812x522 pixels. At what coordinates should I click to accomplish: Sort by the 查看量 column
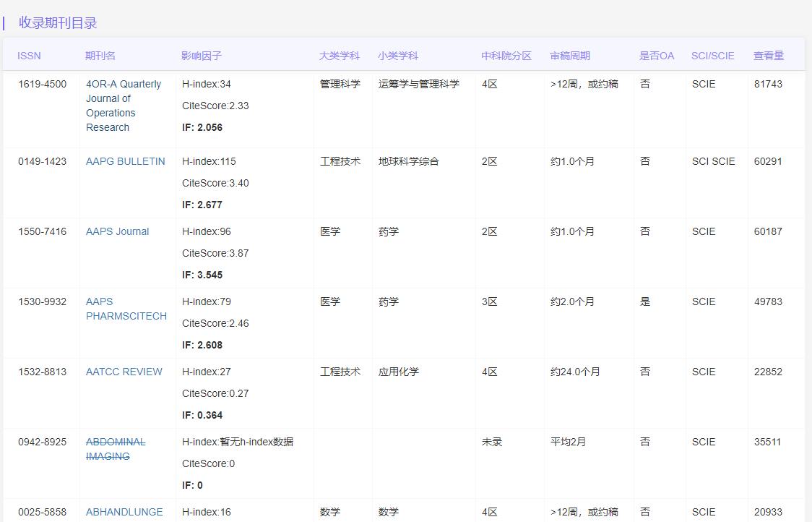click(x=768, y=55)
